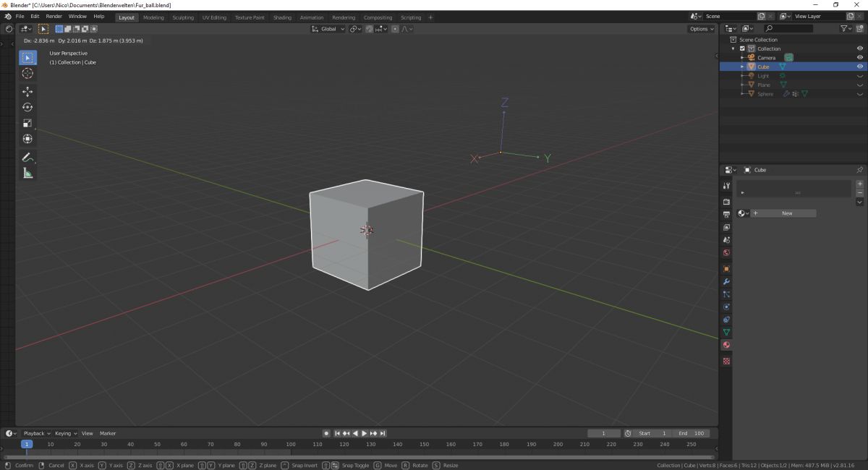Screen dimensions: 868x470
Task: Select the Select Box tool
Action: click(x=27, y=57)
